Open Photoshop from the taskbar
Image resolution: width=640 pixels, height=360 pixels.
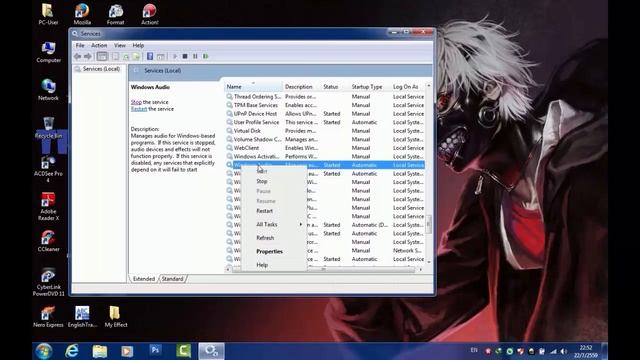(155, 351)
